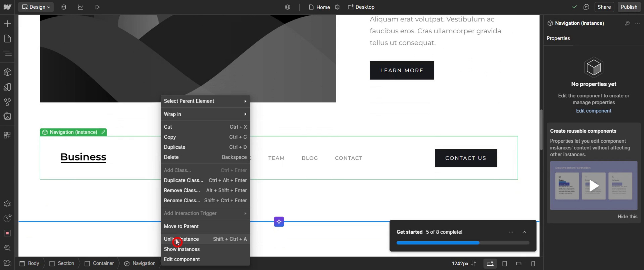Select Edit component in context menu
The height and width of the screenshot is (270, 644).
point(182,259)
